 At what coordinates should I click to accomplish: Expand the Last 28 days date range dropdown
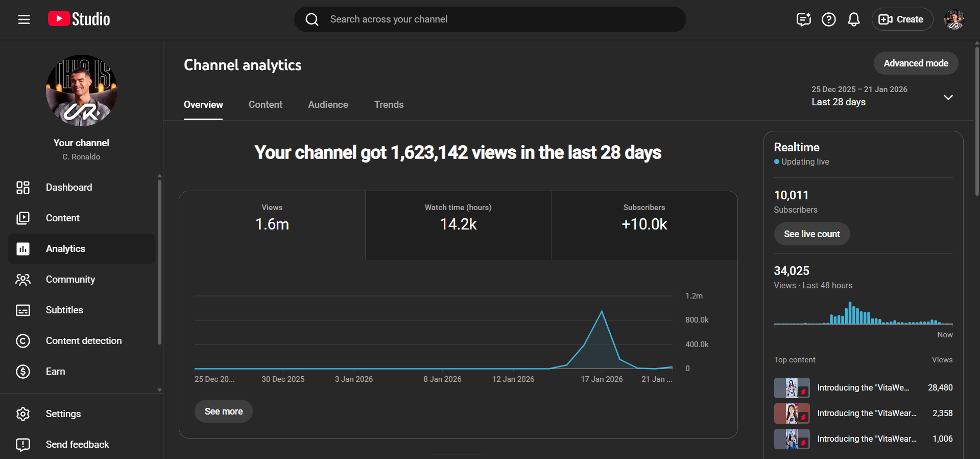[x=948, y=97]
